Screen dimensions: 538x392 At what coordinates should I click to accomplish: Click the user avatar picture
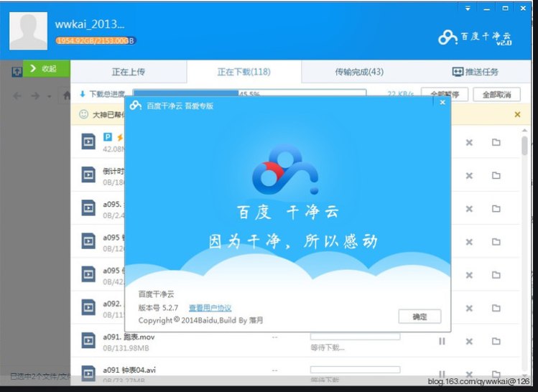click(x=28, y=31)
